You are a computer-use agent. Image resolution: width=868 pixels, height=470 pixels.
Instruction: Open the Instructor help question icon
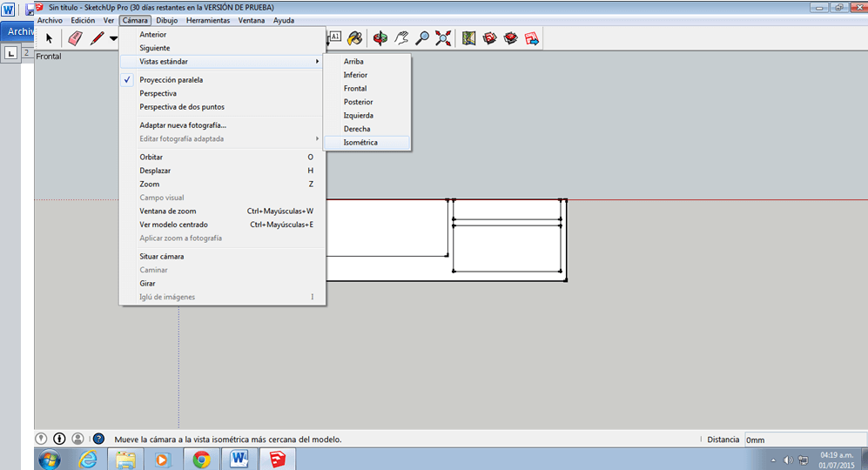point(98,439)
